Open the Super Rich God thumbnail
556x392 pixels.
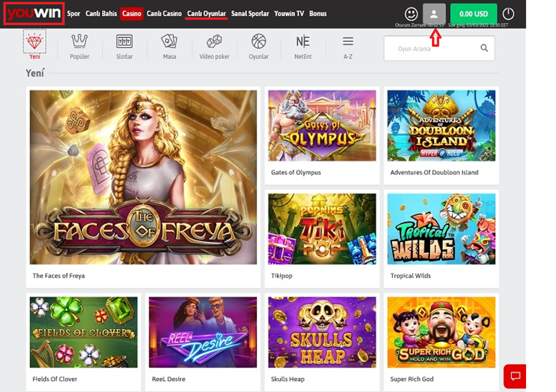point(441,332)
